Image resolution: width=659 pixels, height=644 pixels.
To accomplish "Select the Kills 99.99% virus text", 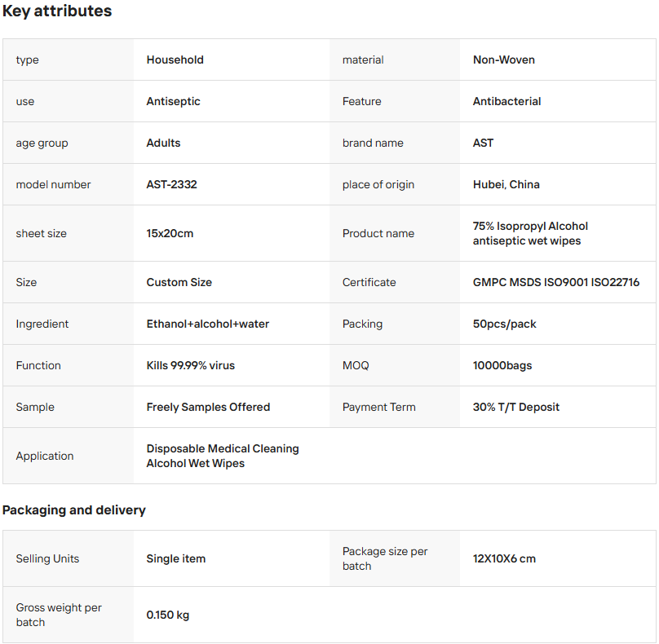I will [190, 365].
